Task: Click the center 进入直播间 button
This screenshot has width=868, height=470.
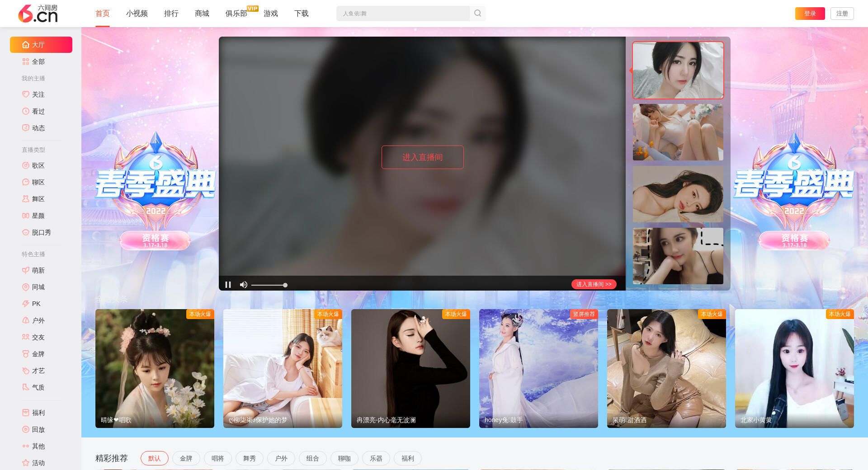Action: (423, 157)
